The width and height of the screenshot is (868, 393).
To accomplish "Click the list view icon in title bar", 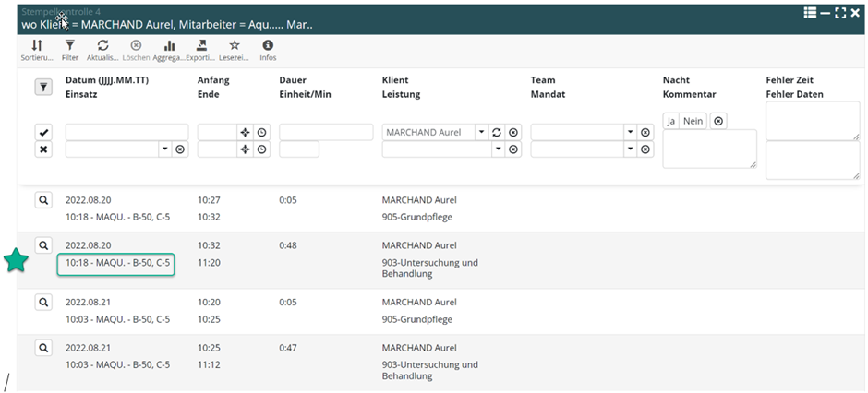I will point(810,13).
